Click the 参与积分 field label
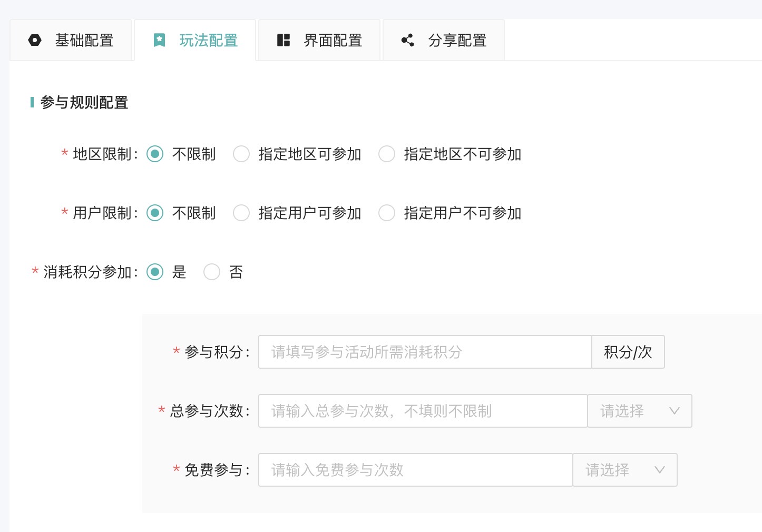762x532 pixels. 214,352
